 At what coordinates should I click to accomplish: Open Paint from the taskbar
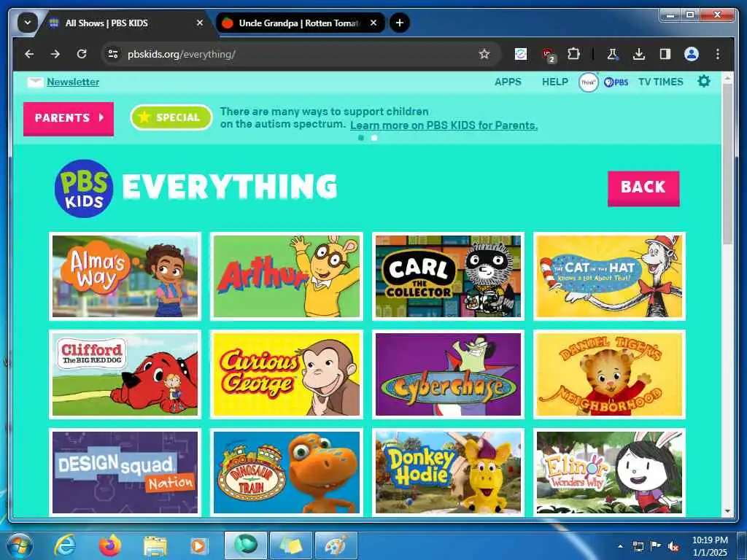click(336, 545)
